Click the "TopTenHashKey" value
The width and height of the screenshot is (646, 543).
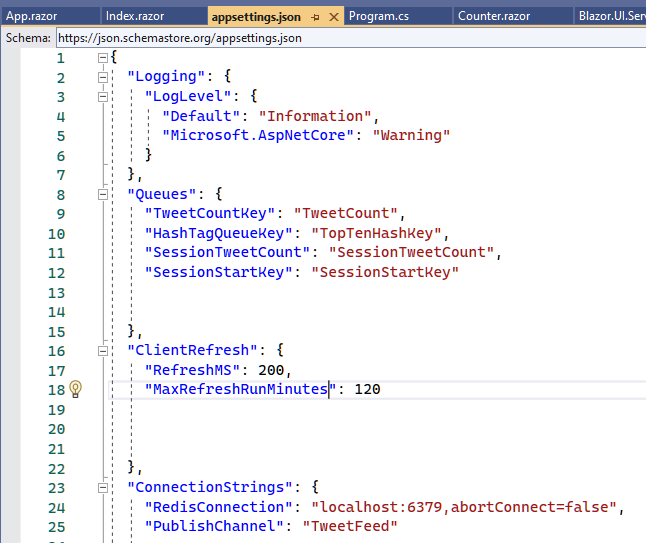click(377, 233)
